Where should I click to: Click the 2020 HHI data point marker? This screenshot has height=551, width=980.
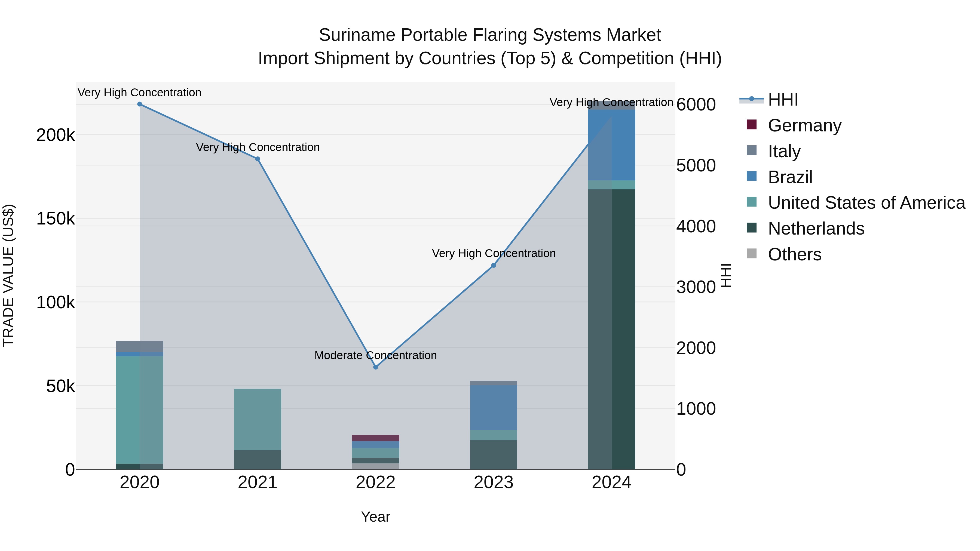tap(140, 104)
